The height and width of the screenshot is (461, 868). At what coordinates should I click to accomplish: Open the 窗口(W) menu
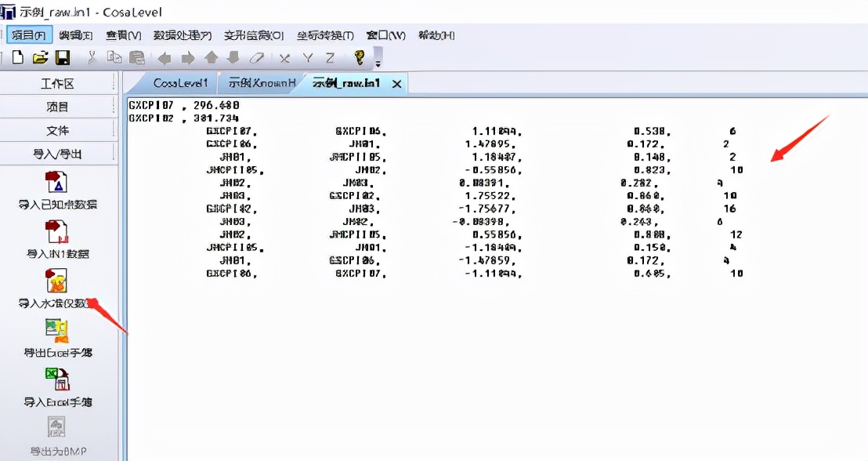coord(385,35)
